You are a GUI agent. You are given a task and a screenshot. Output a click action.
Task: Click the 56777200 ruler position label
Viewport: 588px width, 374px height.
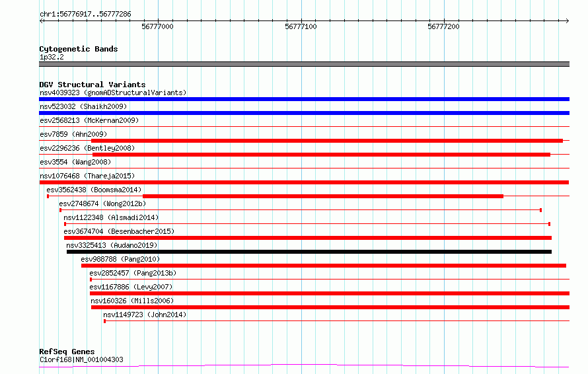[x=443, y=26]
